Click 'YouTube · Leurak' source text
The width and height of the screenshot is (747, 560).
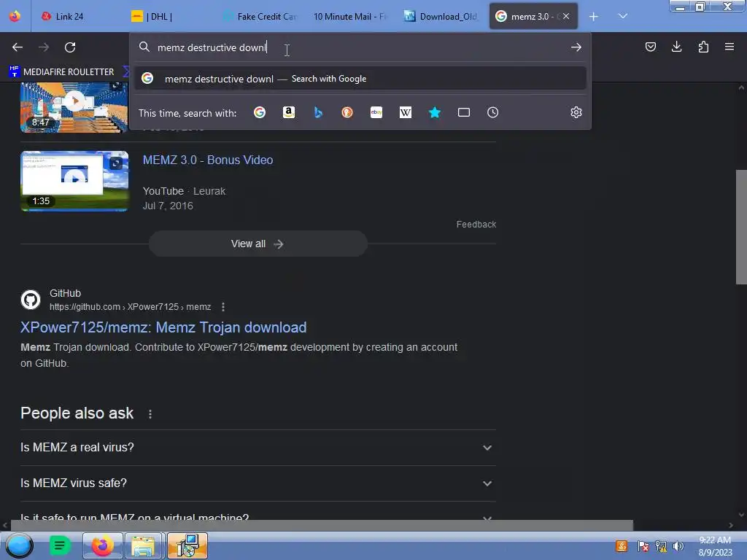click(184, 191)
